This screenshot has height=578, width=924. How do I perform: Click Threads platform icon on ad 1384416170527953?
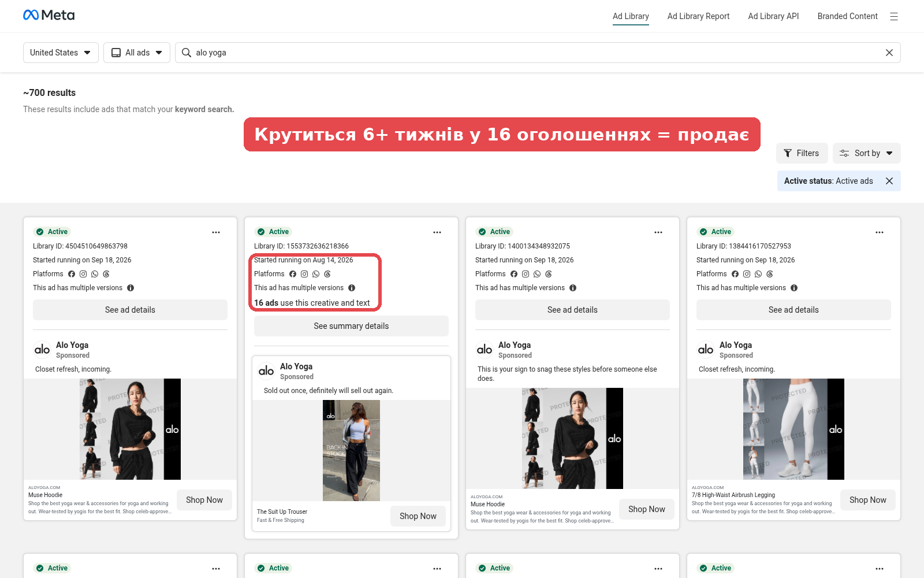click(x=770, y=274)
